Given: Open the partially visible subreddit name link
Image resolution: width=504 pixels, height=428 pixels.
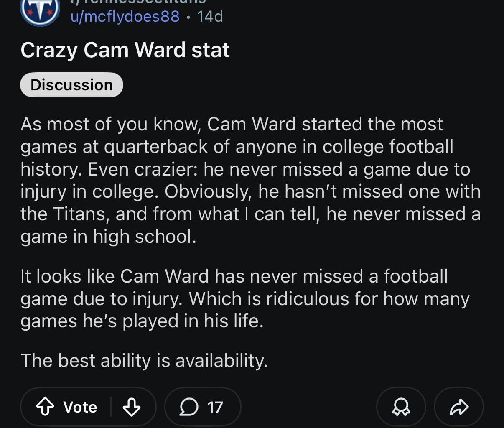Looking at the screenshot, I should 138,2.
